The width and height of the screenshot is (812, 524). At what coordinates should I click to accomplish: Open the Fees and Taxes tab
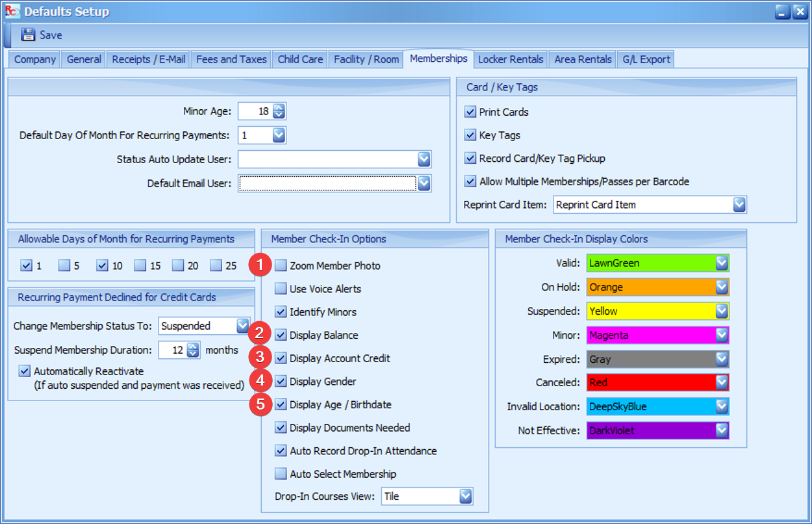click(231, 59)
